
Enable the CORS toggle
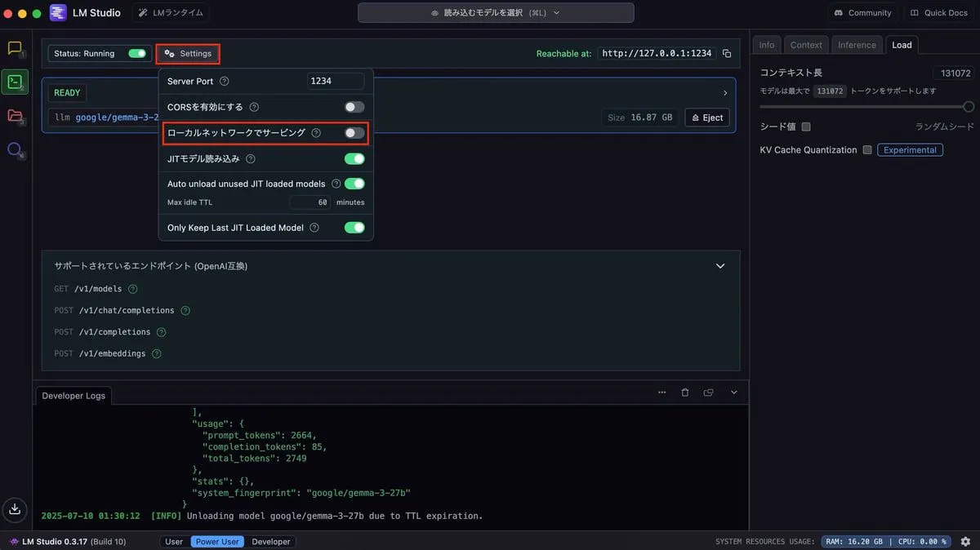[354, 107]
